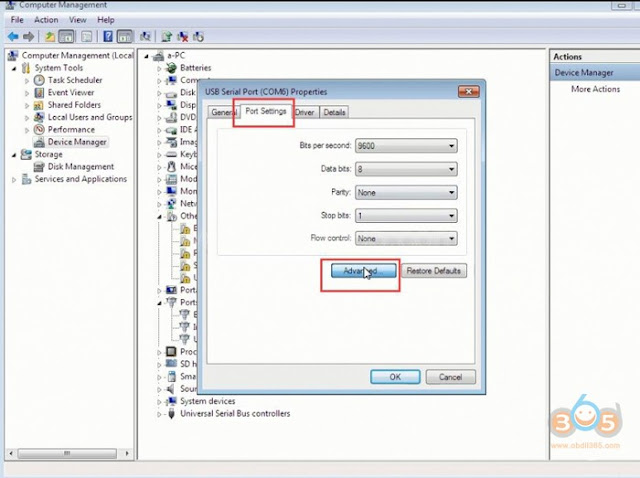Click the Advanced button
640x478 pixels.
click(363, 271)
